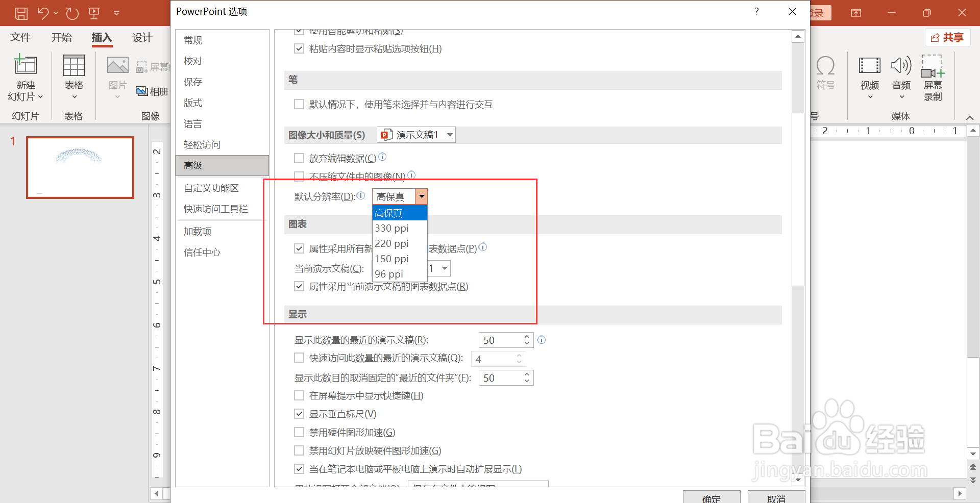Open the 语言 options category
The height and width of the screenshot is (503, 980).
pos(222,124)
